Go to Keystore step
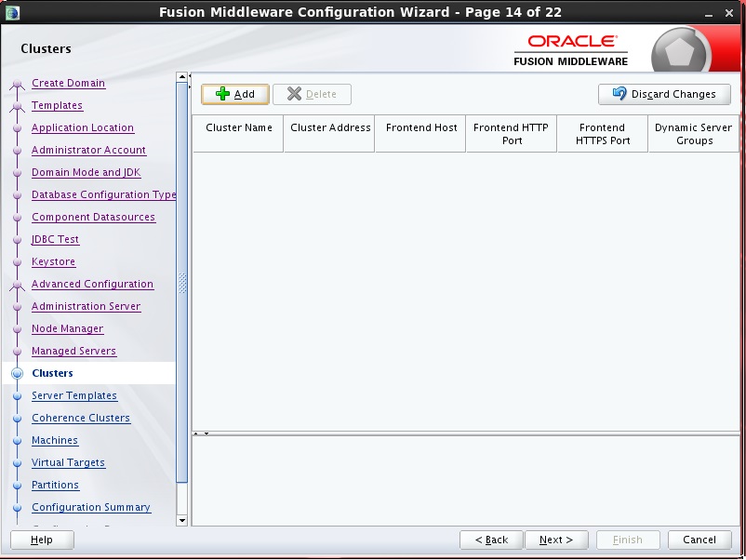 click(x=53, y=261)
